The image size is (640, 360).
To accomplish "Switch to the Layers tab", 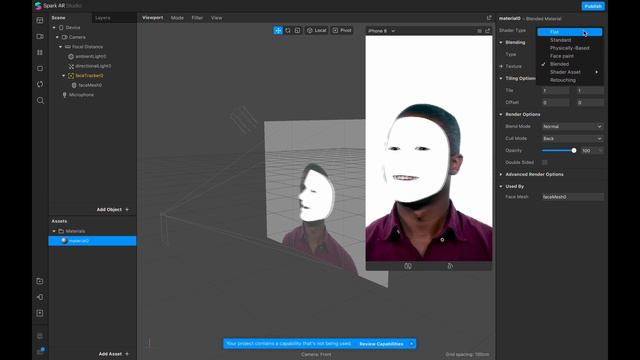I will [x=102, y=18].
